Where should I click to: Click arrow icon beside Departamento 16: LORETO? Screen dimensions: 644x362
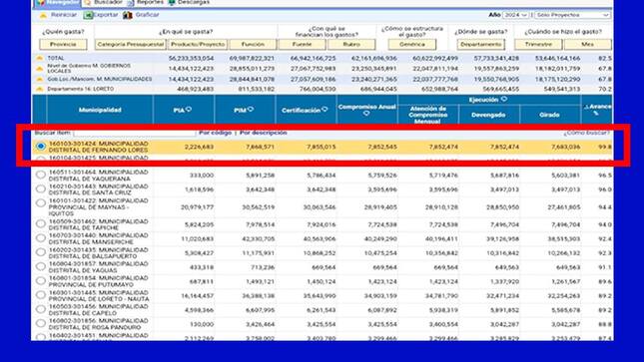(x=39, y=89)
